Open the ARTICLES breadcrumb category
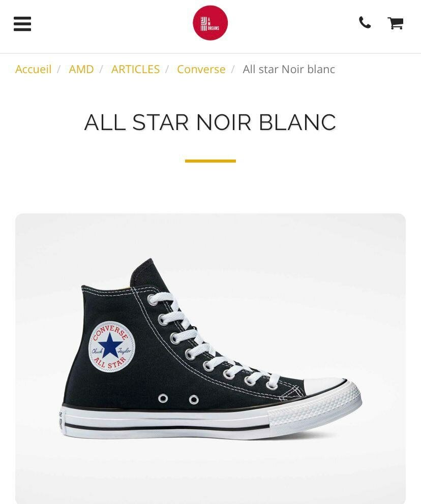 [135, 69]
